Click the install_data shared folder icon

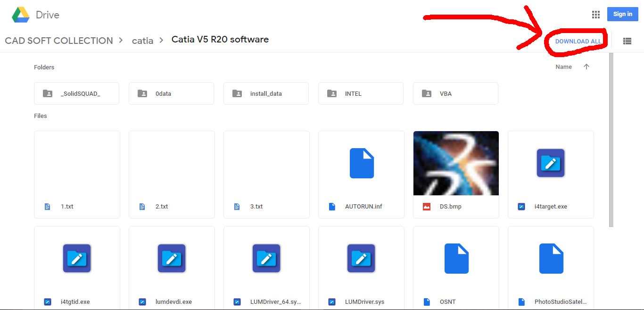tap(237, 93)
